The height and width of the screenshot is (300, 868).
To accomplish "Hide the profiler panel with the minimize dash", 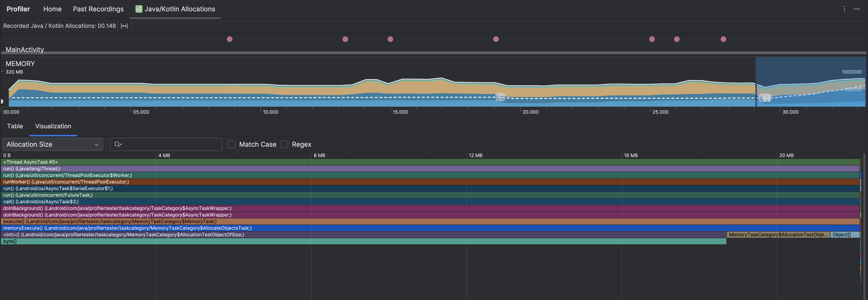I will 856,9.
